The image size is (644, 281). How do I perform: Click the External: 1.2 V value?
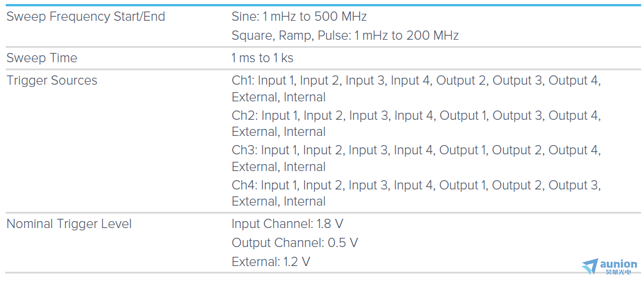point(271,261)
